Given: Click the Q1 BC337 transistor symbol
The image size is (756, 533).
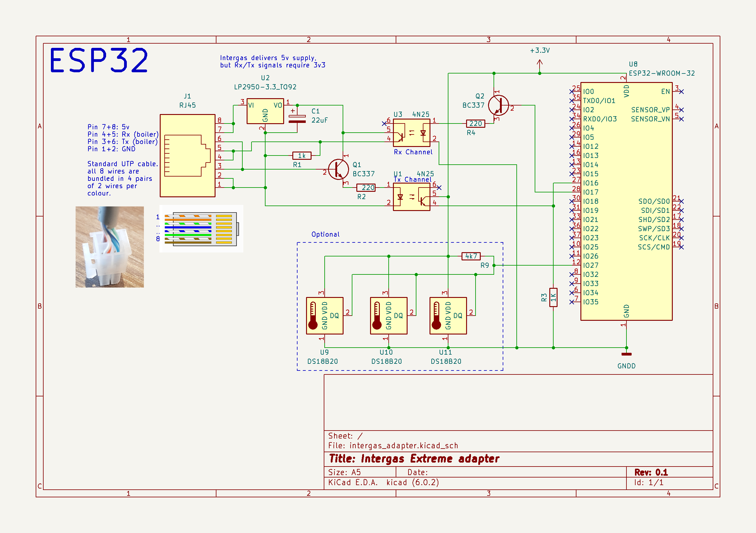Looking at the screenshot, I should (338, 169).
